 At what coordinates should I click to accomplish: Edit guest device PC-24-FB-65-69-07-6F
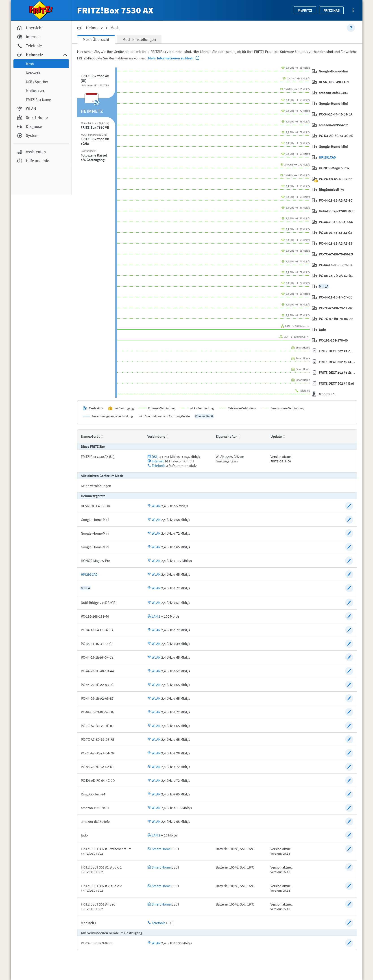click(x=349, y=943)
